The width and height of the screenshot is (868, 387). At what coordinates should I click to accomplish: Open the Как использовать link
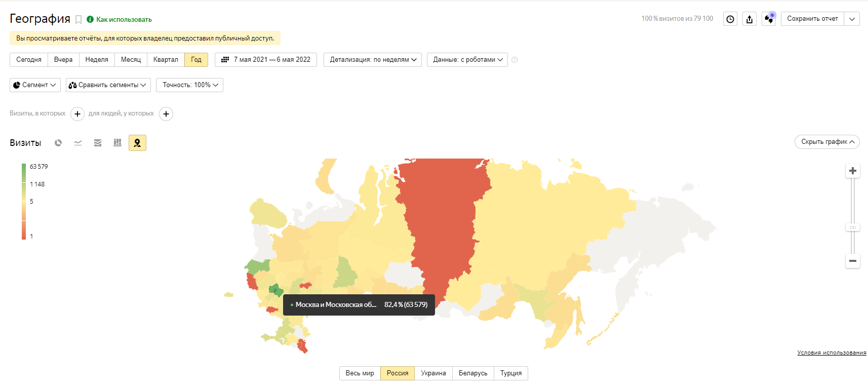click(x=124, y=20)
